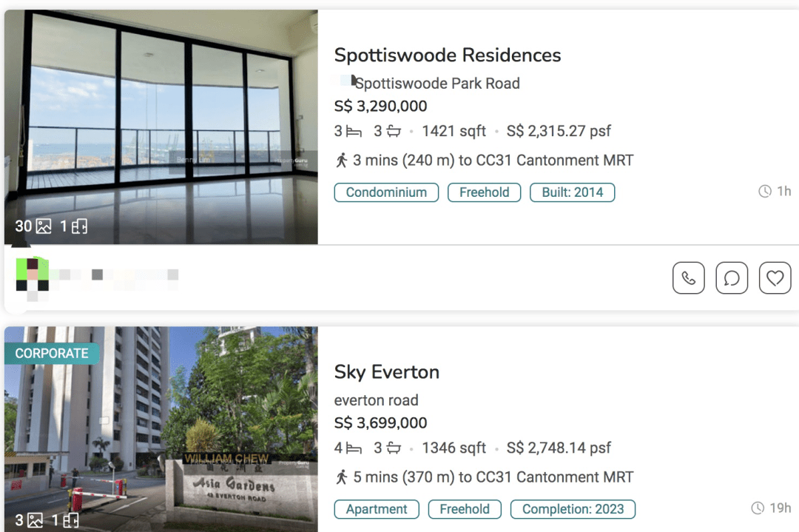The width and height of the screenshot is (799, 532).
Task: Open the Spottiswoode Residences listing title
Action: (x=447, y=55)
